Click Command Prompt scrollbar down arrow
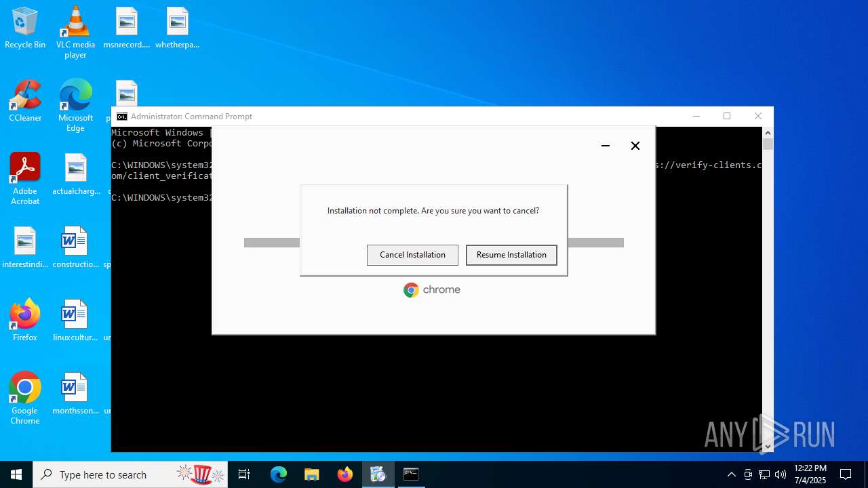Image resolution: width=868 pixels, height=488 pixels. (768, 447)
